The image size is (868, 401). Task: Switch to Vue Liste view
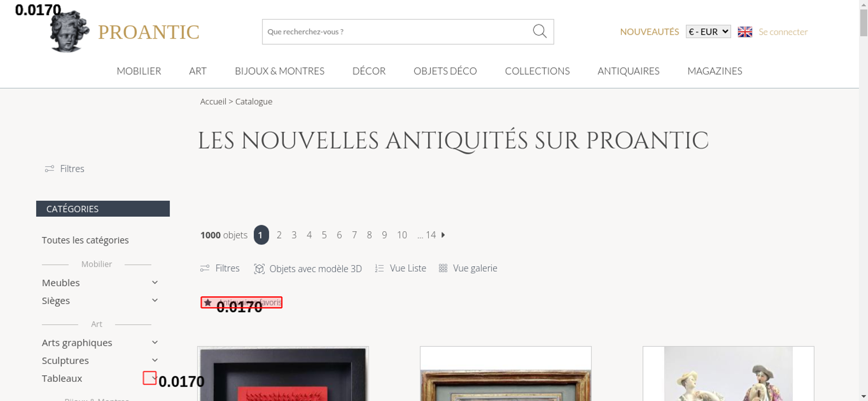[x=401, y=268]
